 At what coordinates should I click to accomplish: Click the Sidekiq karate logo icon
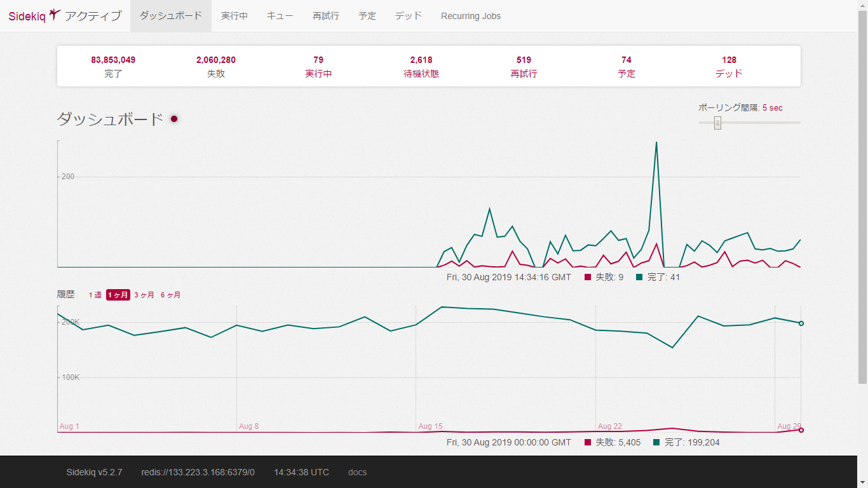55,15
